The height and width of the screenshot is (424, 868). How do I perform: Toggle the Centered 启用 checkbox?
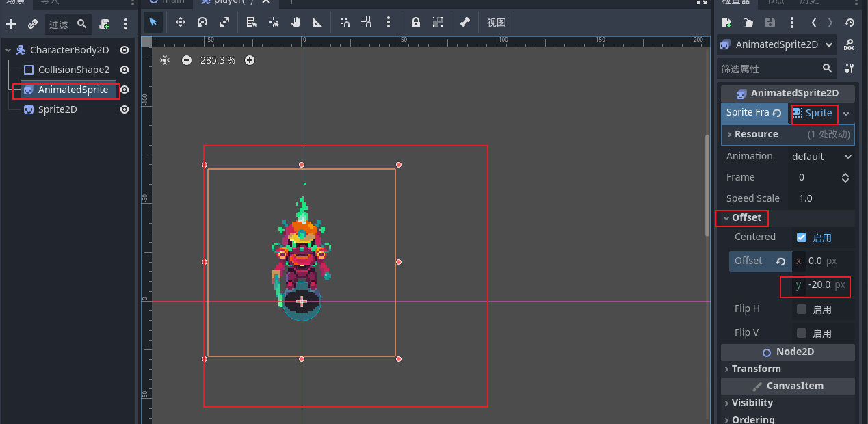point(802,237)
